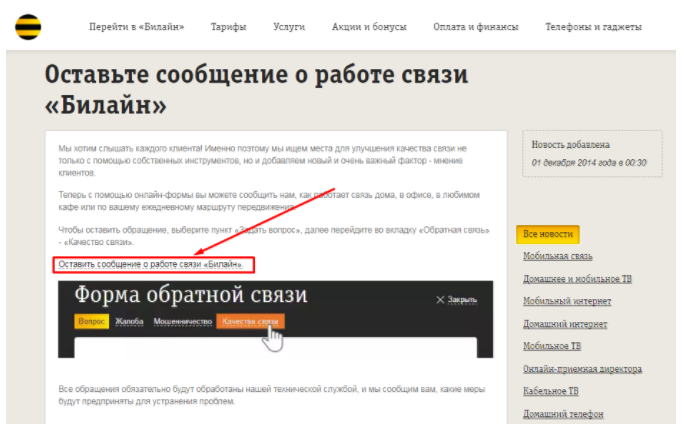Click the X icon next to Закрыть
This screenshot has width=685, height=432.
[x=440, y=300]
